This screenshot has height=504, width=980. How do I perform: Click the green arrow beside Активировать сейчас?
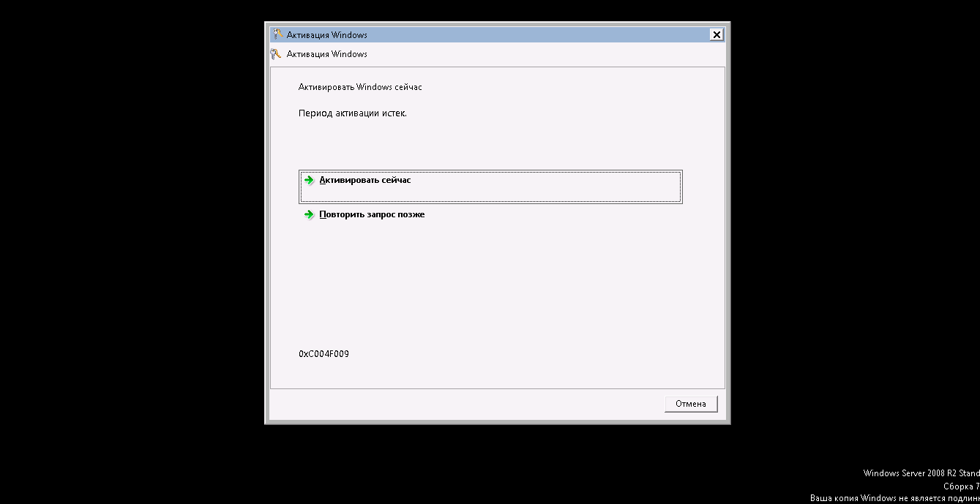click(310, 180)
